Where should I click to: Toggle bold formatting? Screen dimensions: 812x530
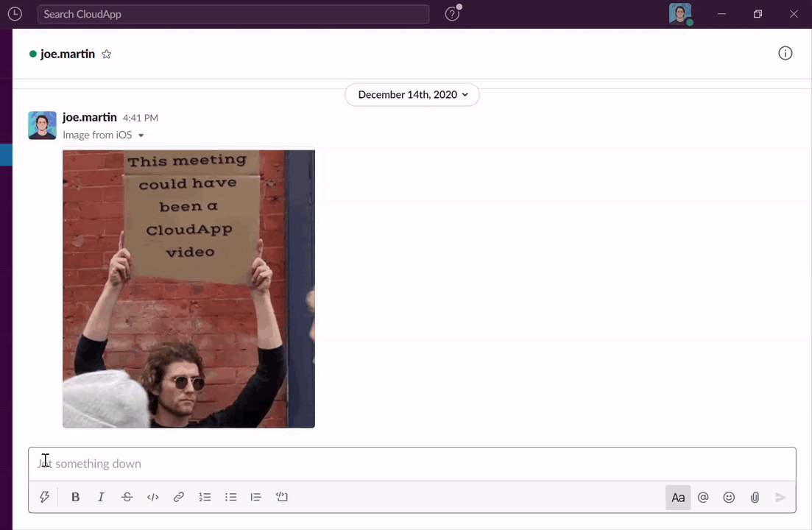(x=76, y=498)
